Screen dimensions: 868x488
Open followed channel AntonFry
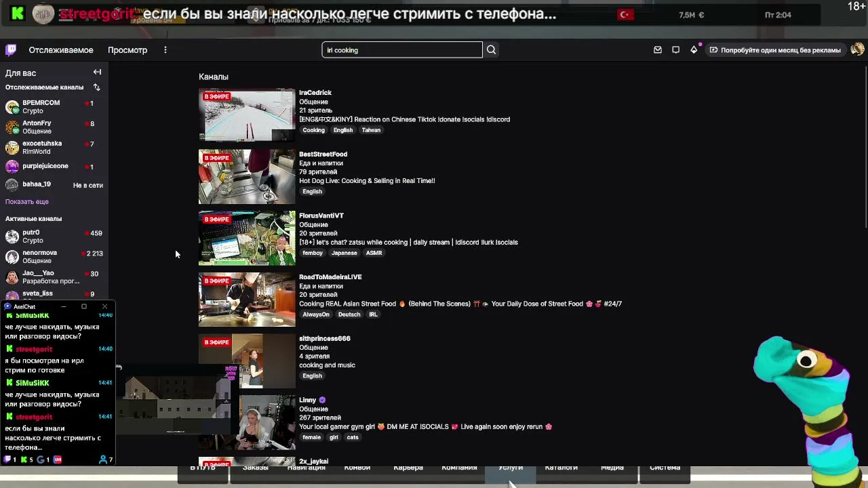54,127
